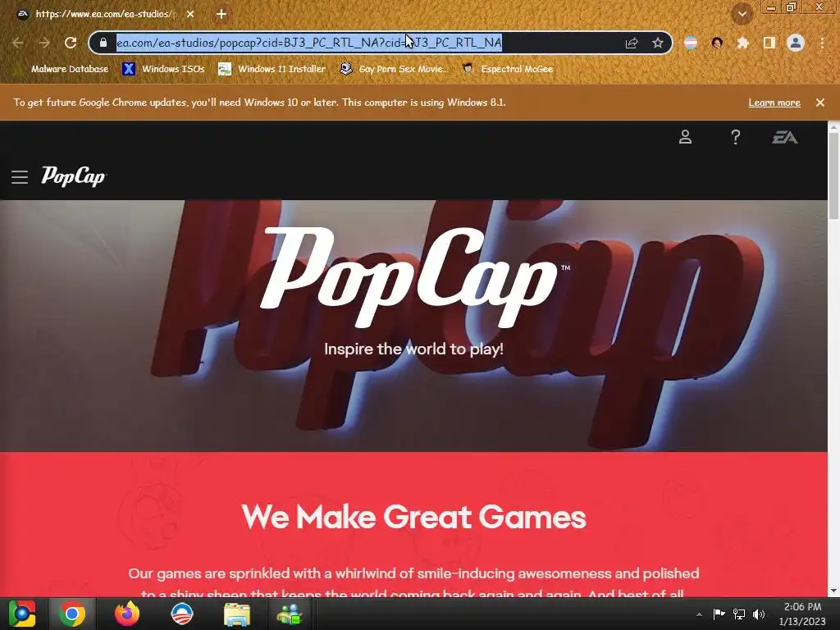Open the Malware Database bookmark
Image resolution: width=840 pixels, height=630 pixels.
click(x=63, y=69)
